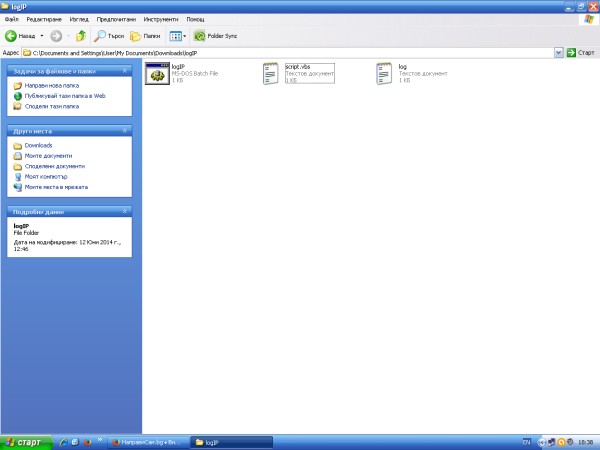Open the logIP MS-DOS batch file
This screenshot has height=450, width=600.
click(x=156, y=73)
